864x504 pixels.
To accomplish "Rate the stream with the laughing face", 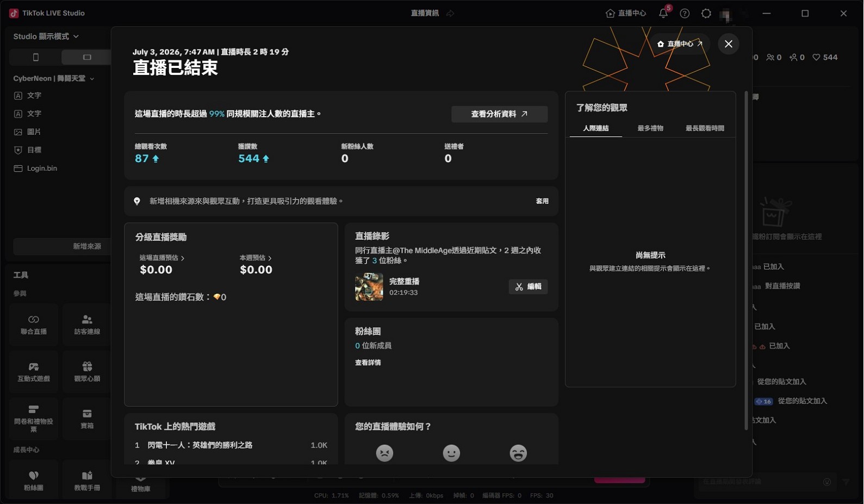I will [518, 453].
